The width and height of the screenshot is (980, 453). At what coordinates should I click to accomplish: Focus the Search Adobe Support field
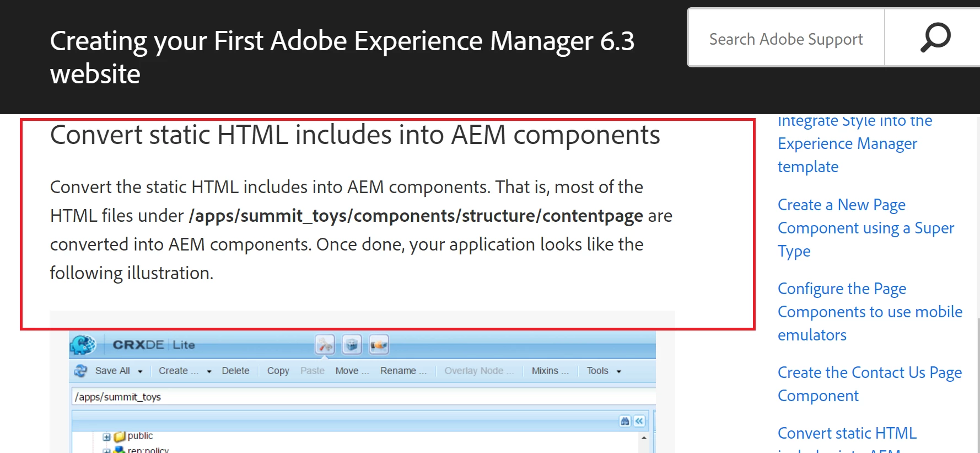point(786,39)
